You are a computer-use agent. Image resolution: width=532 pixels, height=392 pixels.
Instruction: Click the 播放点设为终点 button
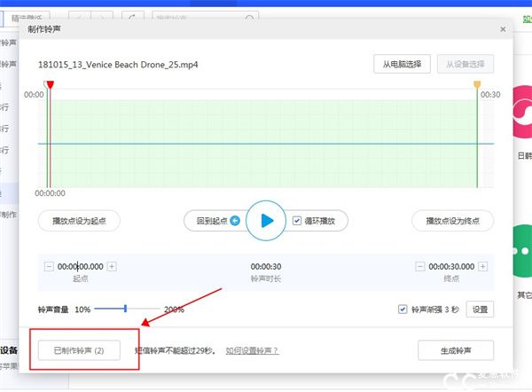(x=452, y=221)
